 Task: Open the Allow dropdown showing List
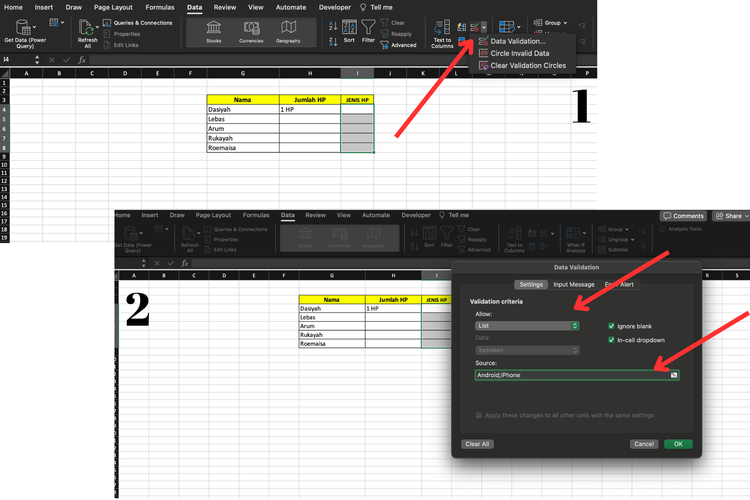[527, 325]
